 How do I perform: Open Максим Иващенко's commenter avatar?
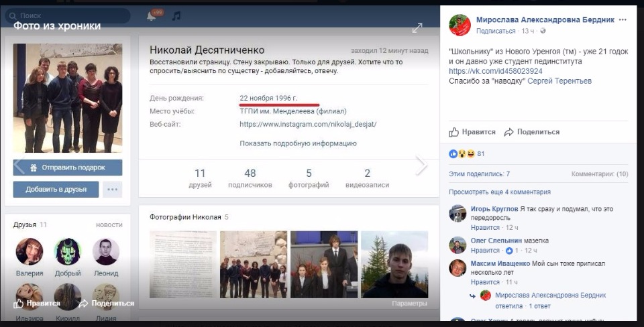[x=458, y=268]
